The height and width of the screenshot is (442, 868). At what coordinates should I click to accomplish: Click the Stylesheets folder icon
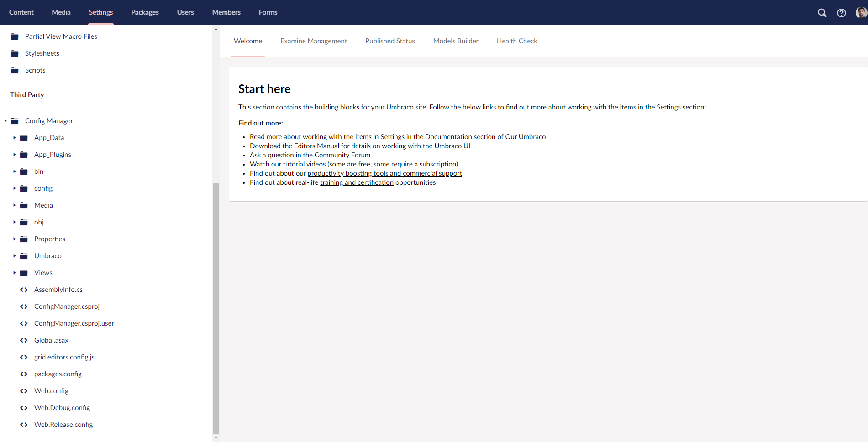[x=15, y=53]
